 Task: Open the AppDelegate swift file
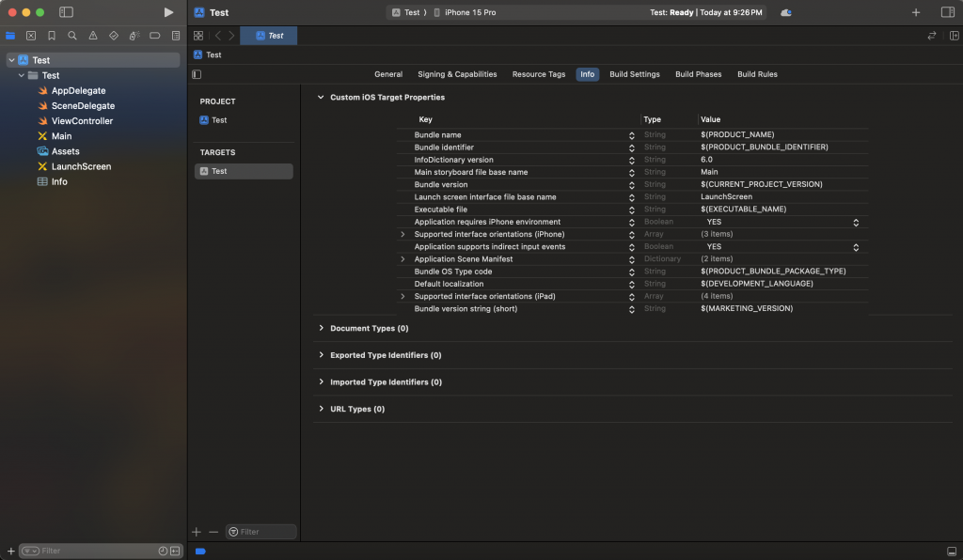78,91
